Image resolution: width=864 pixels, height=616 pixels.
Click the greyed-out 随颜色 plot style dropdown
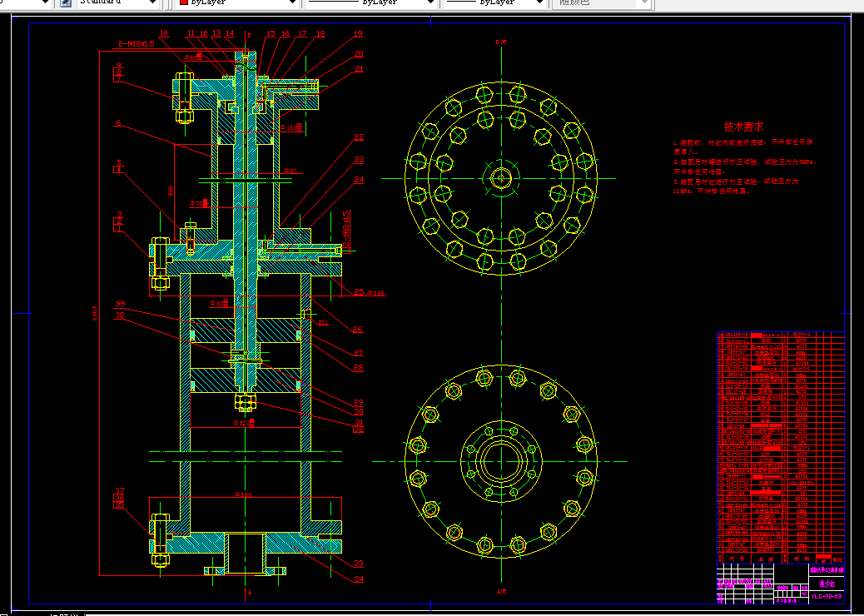coord(603,2)
